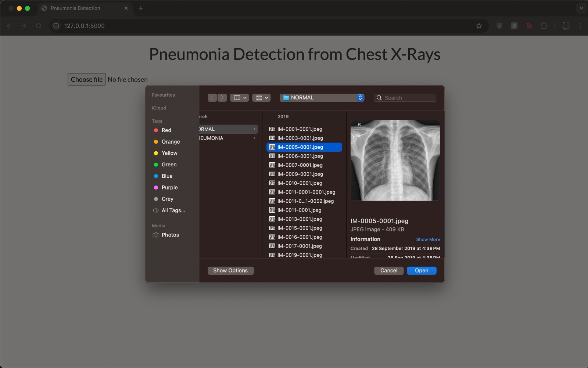Image resolution: width=588 pixels, height=368 pixels.
Task: Click the back arrow in file dialog
Action: [212, 98]
